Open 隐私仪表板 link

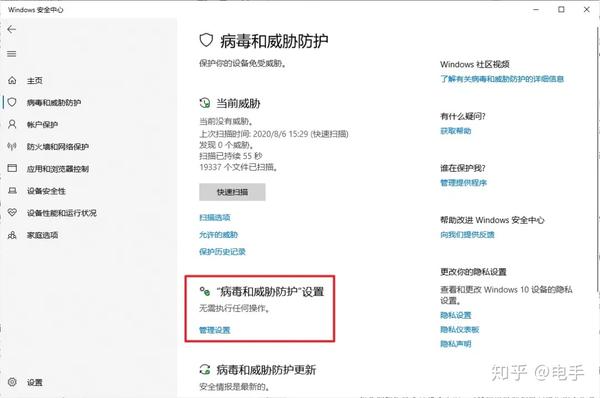[x=460, y=329]
